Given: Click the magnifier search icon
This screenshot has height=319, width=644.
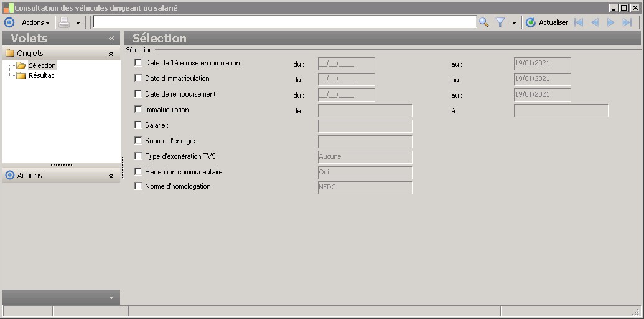Looking at the screenshot, I should click(484, 22).
